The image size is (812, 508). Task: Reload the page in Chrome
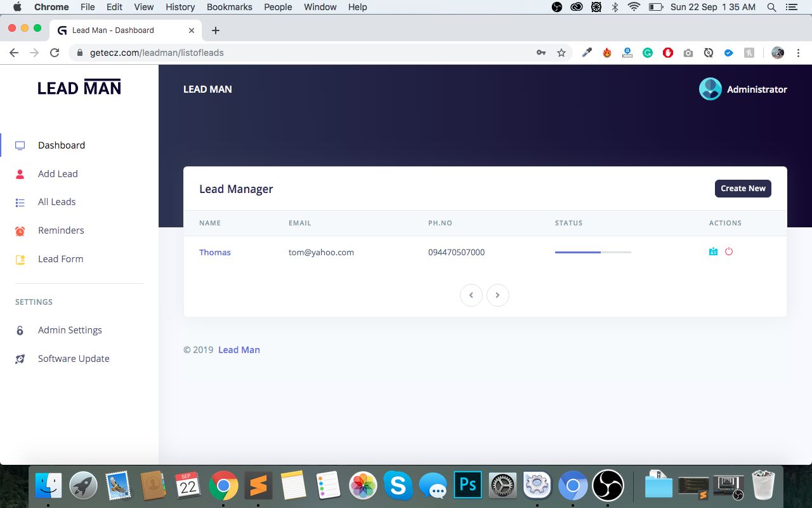(55, 53)
